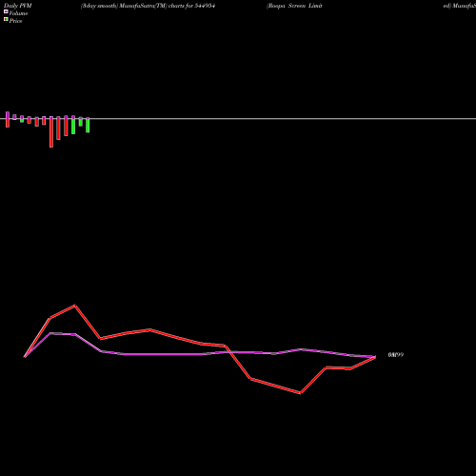Click the endpoint where magenta and red lines meet

tap(375, 357)
